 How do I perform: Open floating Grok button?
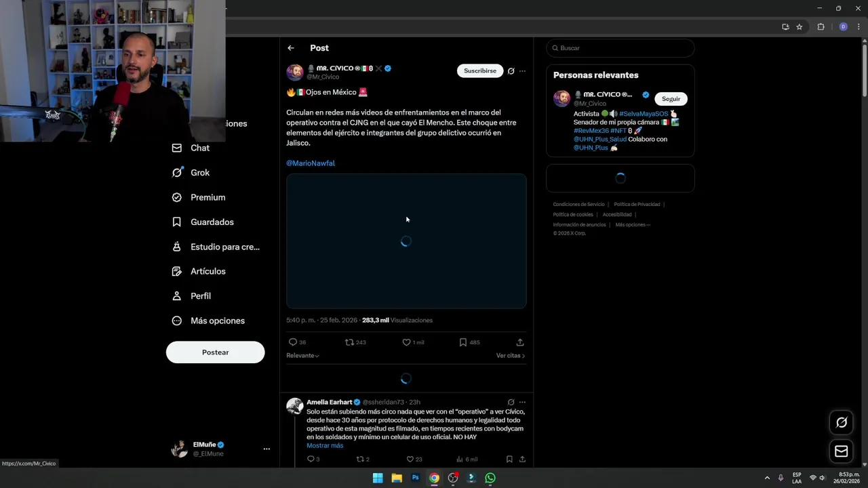pyautogui.click(x=842, y=422)
